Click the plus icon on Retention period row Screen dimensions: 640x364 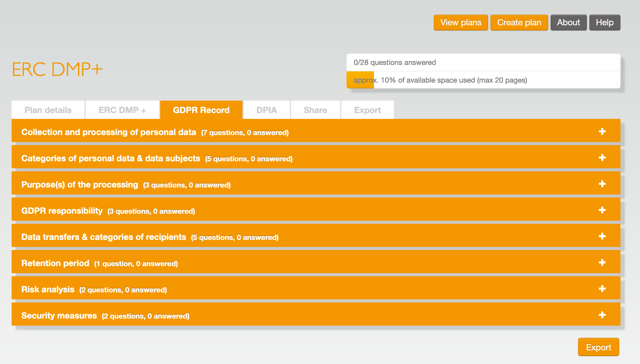pyautogui.click(x=602, y=262)
